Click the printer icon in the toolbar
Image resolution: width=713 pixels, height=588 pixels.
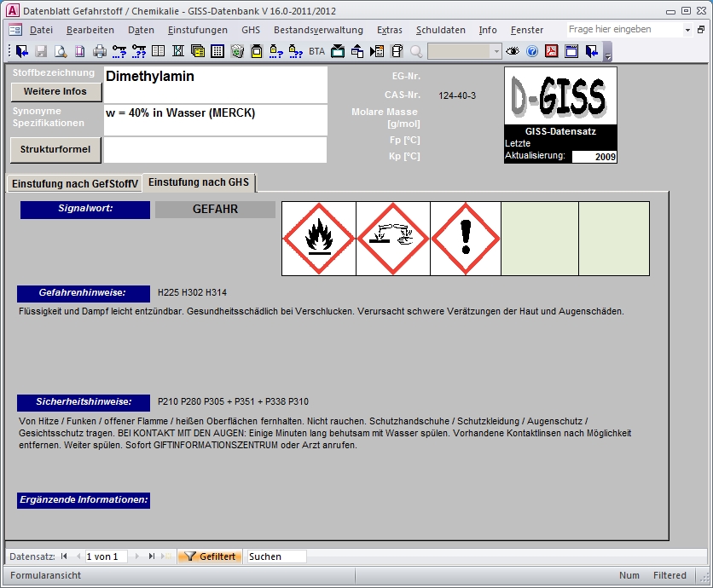pos(100,51)
